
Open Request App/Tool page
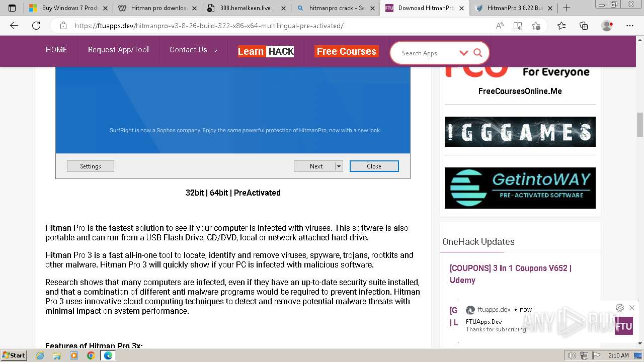click(x=118, y=50)
